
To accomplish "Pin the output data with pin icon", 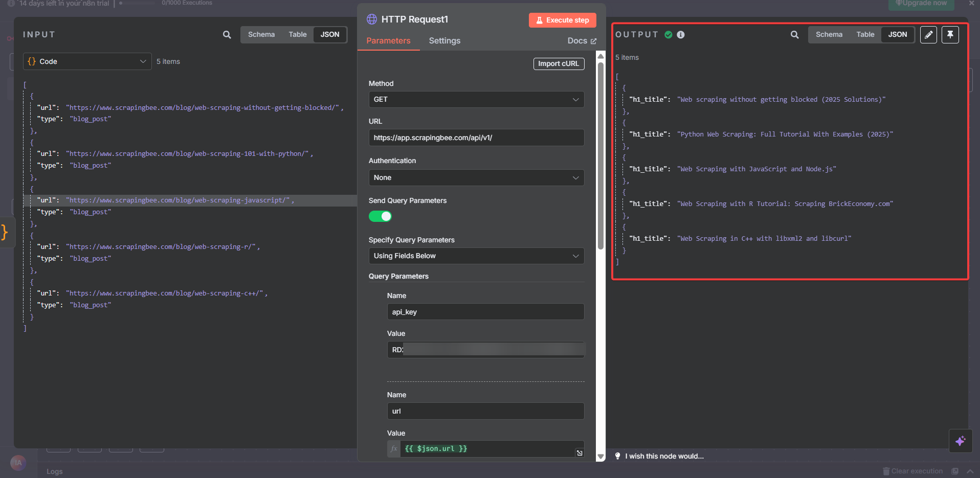I will point(950,35).
